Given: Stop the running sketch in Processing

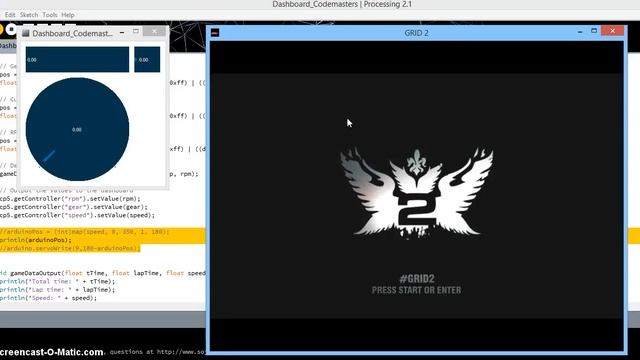Looking at the screenshot, I should point(11,29).
